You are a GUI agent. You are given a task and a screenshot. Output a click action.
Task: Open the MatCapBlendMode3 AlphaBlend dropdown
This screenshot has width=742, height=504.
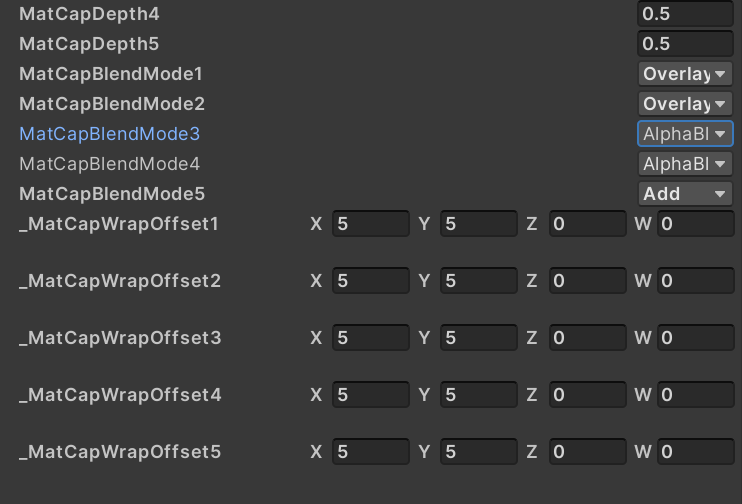coord(685,134)
